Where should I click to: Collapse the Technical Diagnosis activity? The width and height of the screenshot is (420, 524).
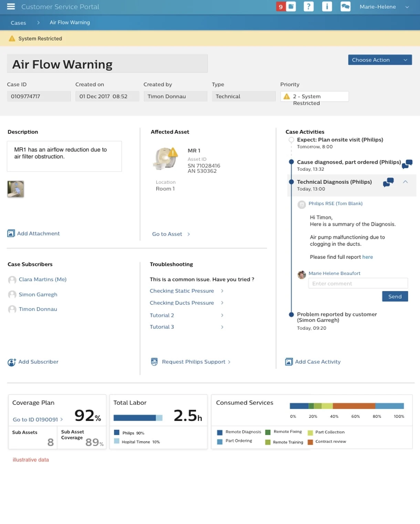(406, 182)
